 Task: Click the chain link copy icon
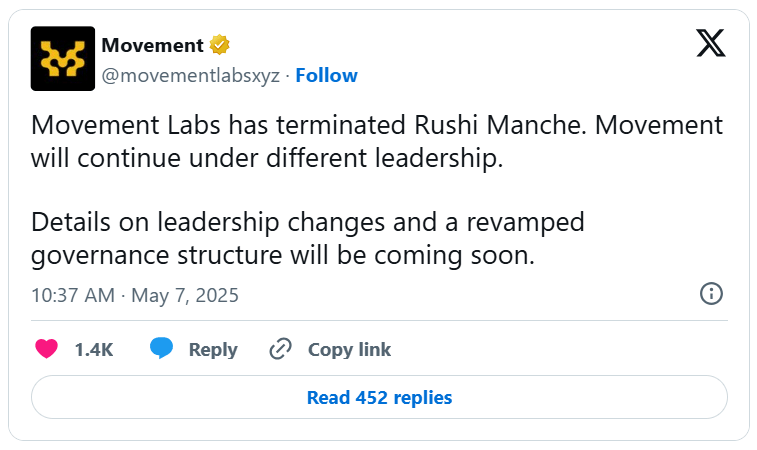[281, 349]
